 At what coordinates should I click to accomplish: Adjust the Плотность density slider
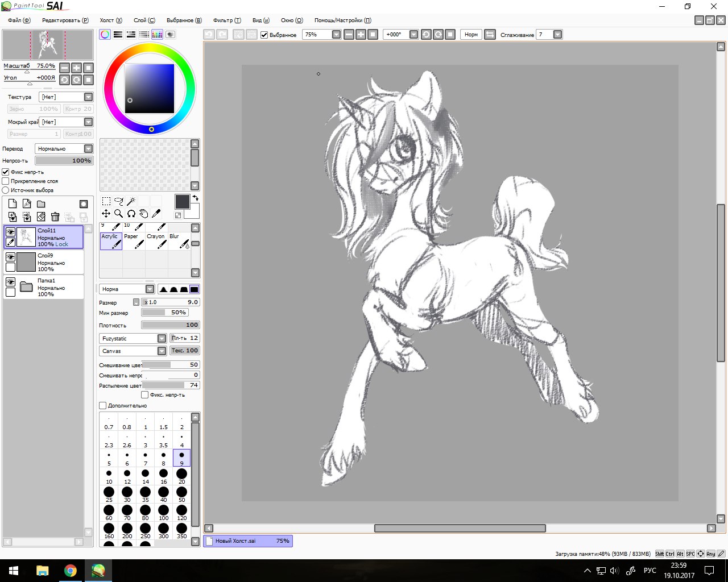[x=170, y=325]
